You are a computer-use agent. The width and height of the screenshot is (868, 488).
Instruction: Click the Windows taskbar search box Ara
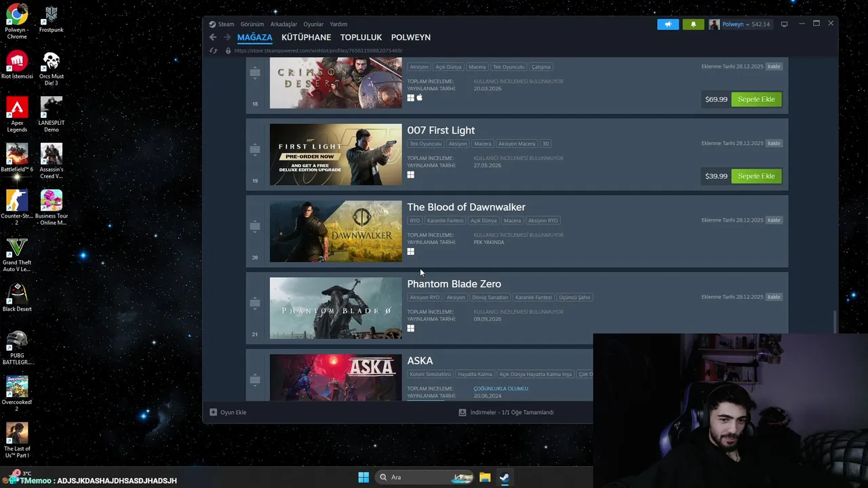coord(423,477)
